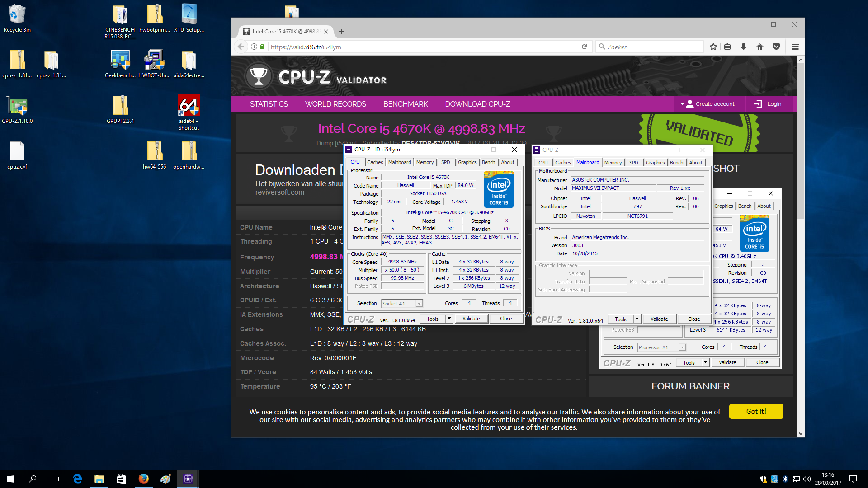Open HWBOT-Unigine desktop icon

pyautogui.click(x=155, y=64)
